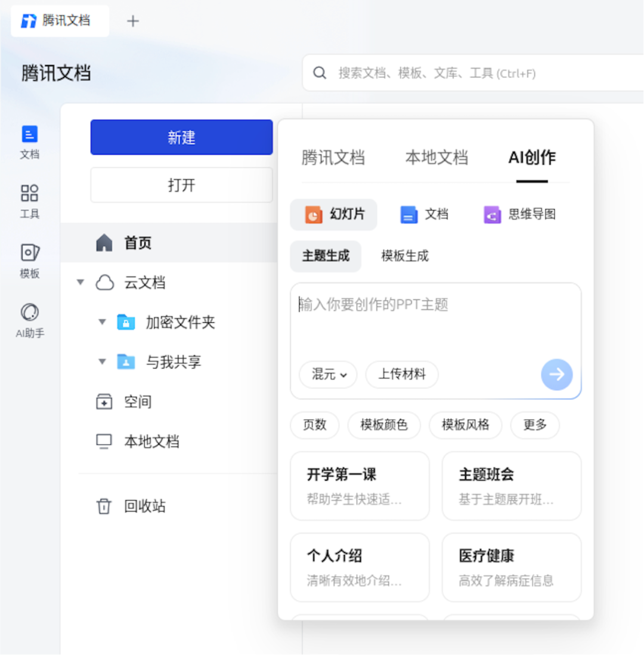Click the 空间 space icon
Image resolution: width=644 pixels, height=655 pixels.
click(104, 402)
